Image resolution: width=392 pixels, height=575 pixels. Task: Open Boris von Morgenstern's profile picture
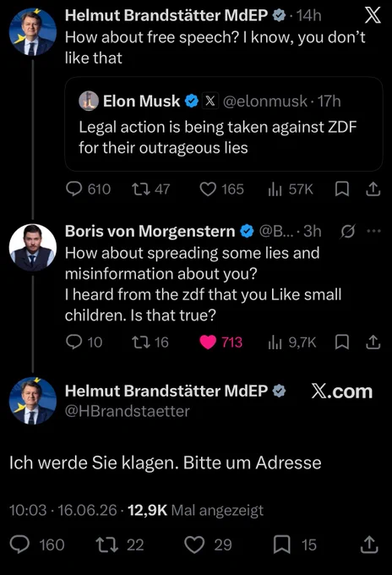33,248
